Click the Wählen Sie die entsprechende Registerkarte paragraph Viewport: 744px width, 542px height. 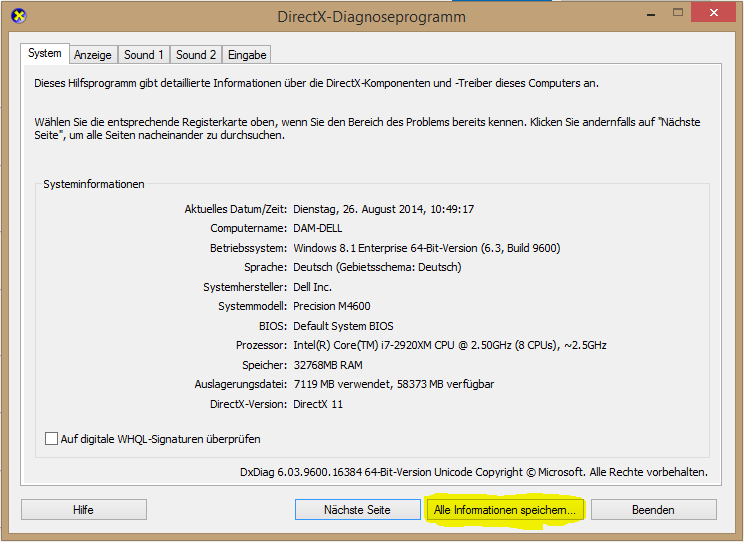(367, 129)
